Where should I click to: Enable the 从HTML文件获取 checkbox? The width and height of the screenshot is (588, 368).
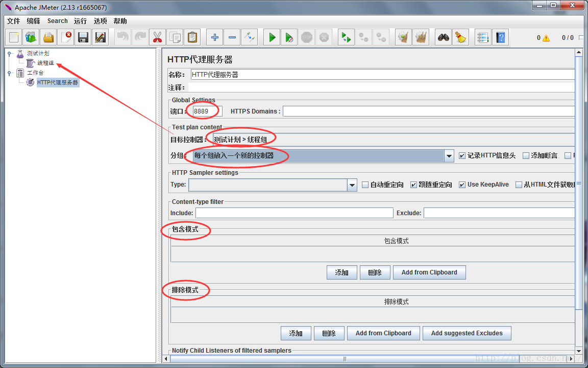[x=519, y=185]
